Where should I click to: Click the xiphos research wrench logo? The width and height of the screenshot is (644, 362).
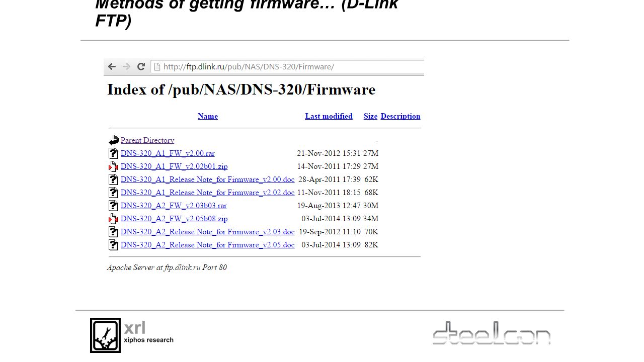pyautogui.click(x=105, y=335)
